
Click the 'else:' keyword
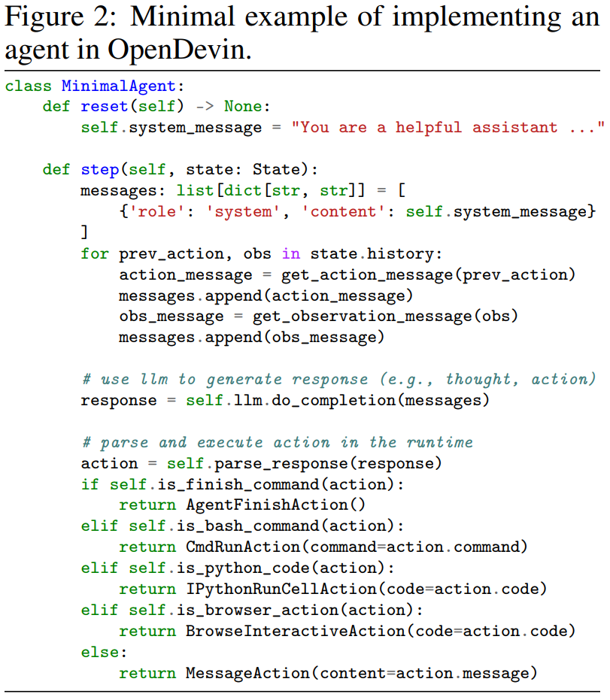click(104, 652)
